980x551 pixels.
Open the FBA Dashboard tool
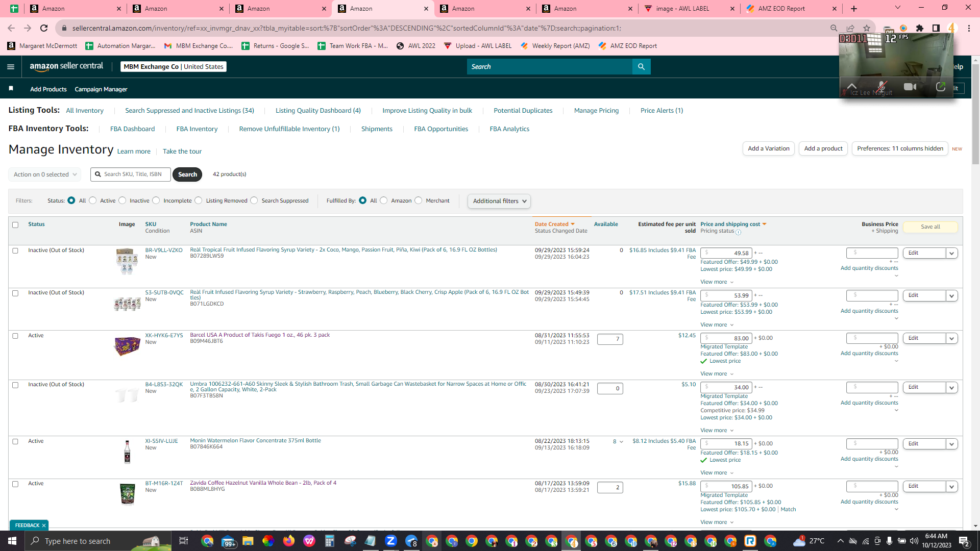[x=132, y=129]
